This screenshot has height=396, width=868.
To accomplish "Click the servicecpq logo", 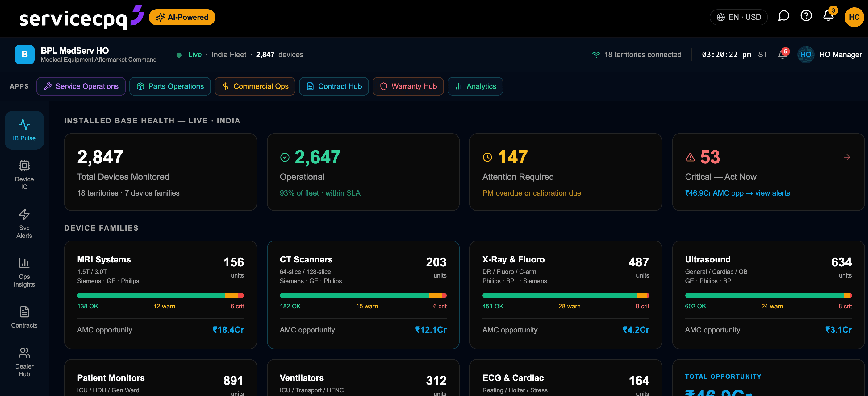I will point(81,18).
